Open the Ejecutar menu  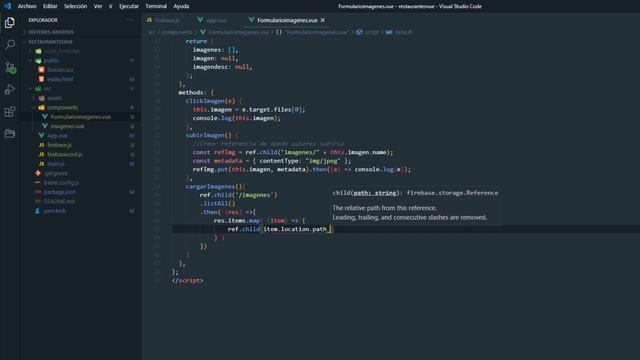(129, 6)
